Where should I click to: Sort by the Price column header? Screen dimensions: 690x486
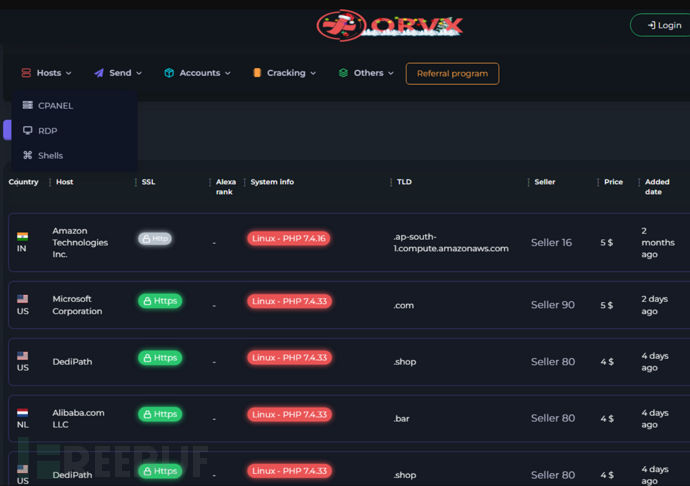(613, 182)
